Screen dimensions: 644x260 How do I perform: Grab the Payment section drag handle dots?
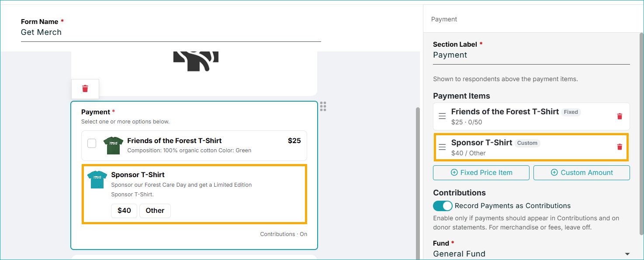[323, 106]
